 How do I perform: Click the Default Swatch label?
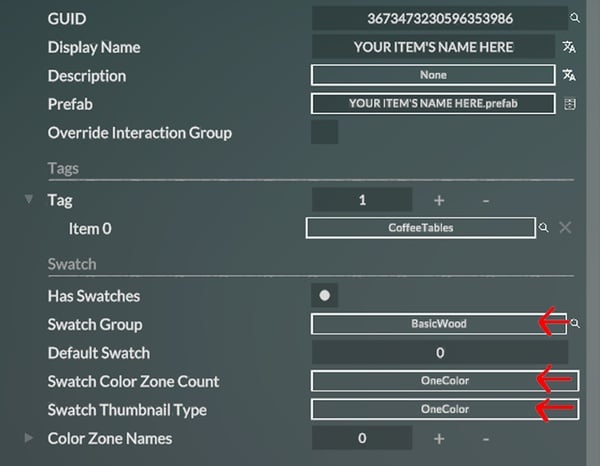pyautogui.click(x=99, y=353)
